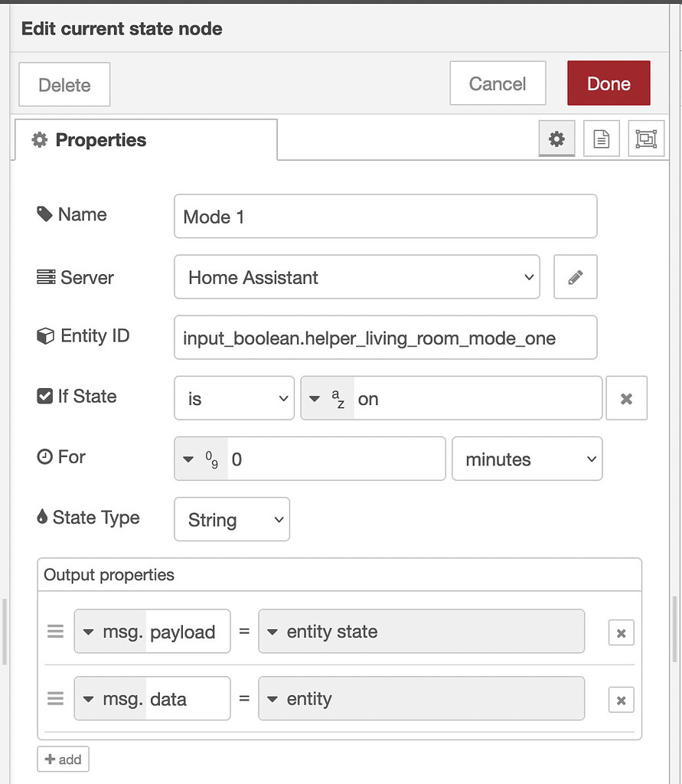The width and height of the screenshot is (682, 784).
Task: Open string type selector for state value
Action: [x=327, y=398]
